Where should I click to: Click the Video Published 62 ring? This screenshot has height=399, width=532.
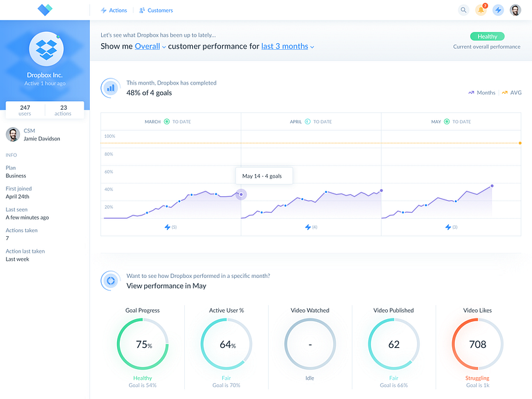[x=394, y=344]
